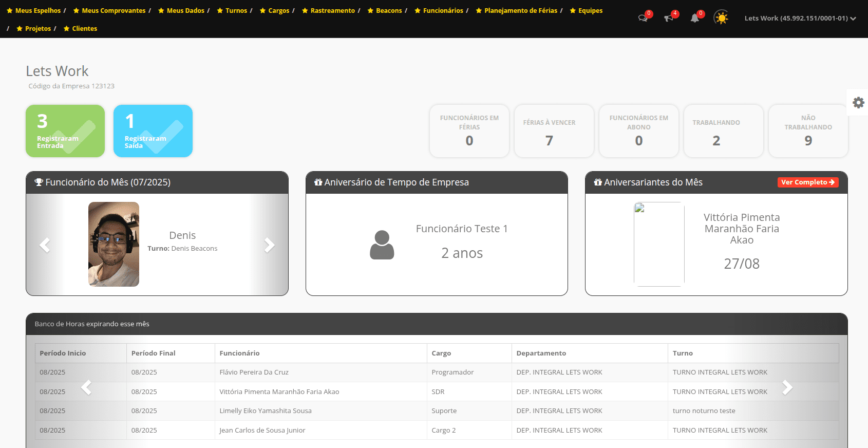Open the chat messages icon
Viewport: 868px width, 448px height.
tap(643, 18)
